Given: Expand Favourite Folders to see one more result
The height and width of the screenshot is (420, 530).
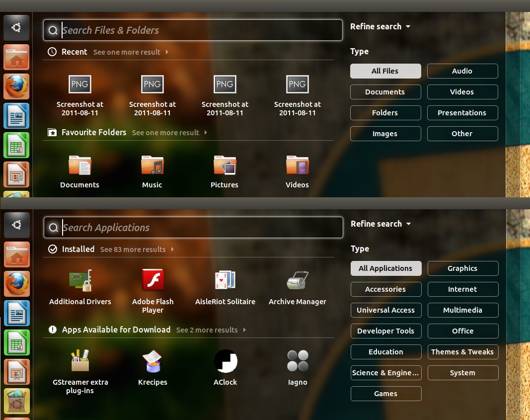Looking at the screenshot, I should coord(170,133).
